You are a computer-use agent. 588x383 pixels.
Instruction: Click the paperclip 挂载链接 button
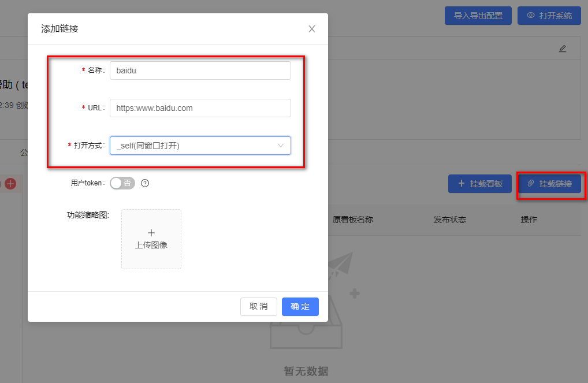pyautogui.click(x=549, y=184)
